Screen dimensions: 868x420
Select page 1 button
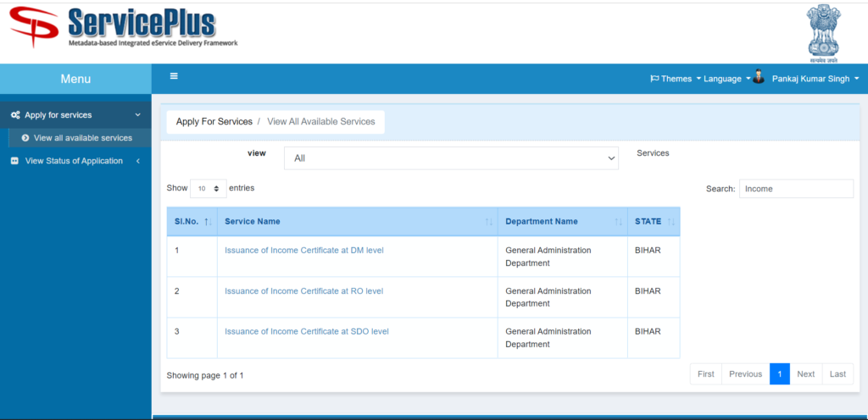[780, 374]
